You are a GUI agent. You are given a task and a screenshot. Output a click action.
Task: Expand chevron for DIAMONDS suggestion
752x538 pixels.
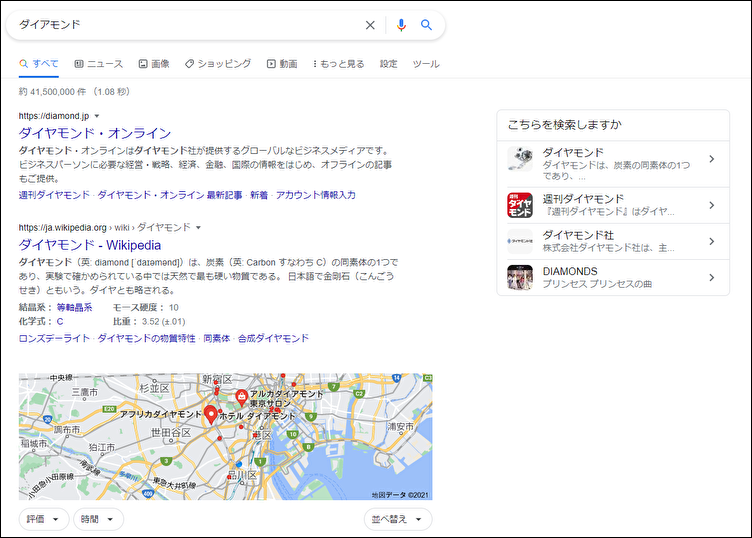(x=712, y=277)
